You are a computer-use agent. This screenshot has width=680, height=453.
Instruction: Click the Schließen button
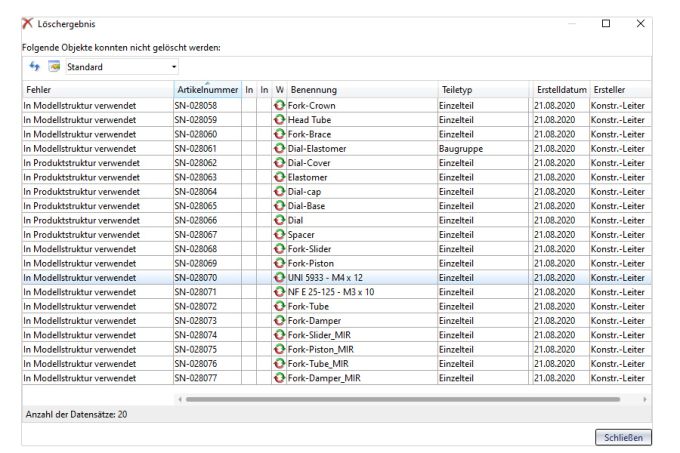[624, 437]
